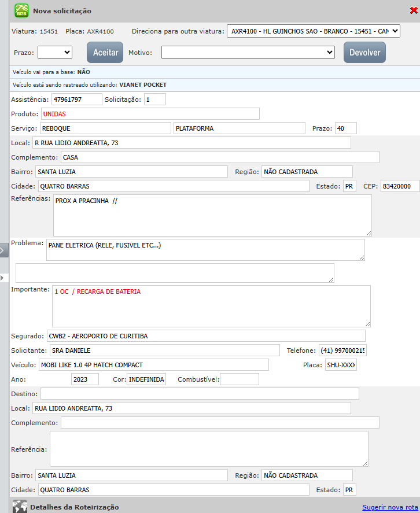Image resolution: width=420 pixels, height=513 pixels.
Task: Click the green GPS icon in header
Action: pos(21,10)
